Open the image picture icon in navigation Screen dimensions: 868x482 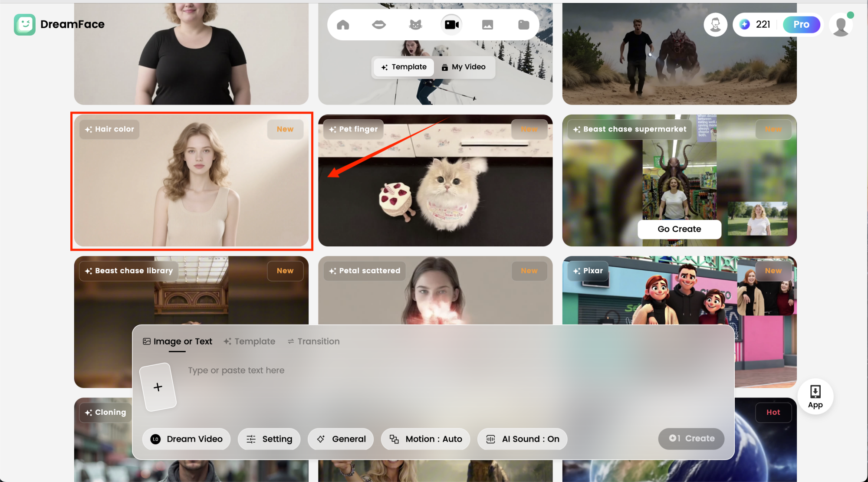(x=487, y=25)
